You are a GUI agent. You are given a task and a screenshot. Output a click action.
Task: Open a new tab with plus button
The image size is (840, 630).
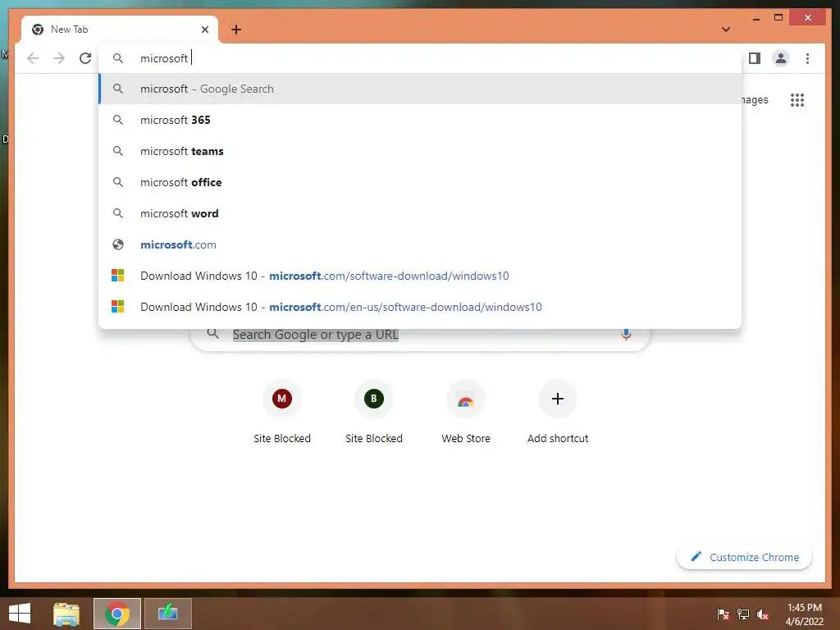point(236,30)
